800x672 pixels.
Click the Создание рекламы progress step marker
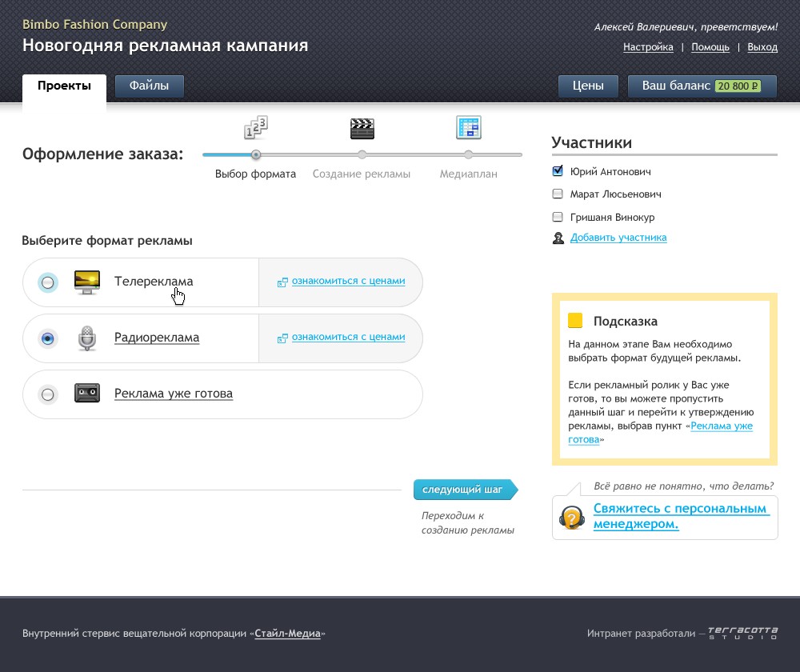[362, 154]
